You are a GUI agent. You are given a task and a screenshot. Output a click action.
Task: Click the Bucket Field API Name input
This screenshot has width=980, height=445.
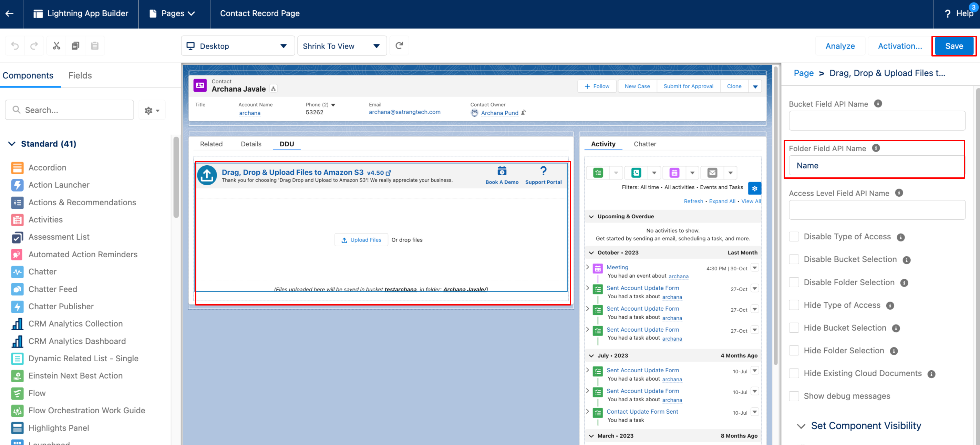pyautogui.click(x=877, y=121)
